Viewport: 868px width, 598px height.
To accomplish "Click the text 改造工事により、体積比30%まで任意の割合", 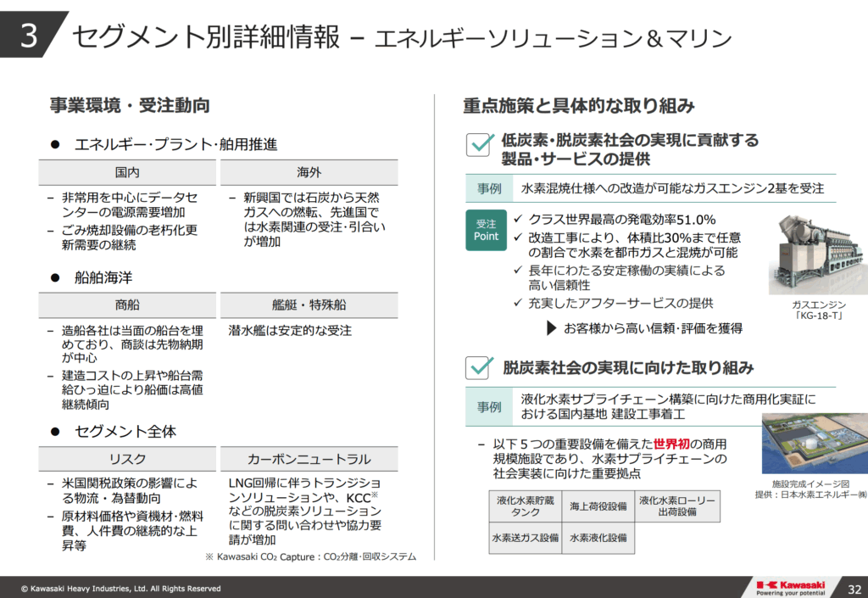I will click(x=634, y=245).
